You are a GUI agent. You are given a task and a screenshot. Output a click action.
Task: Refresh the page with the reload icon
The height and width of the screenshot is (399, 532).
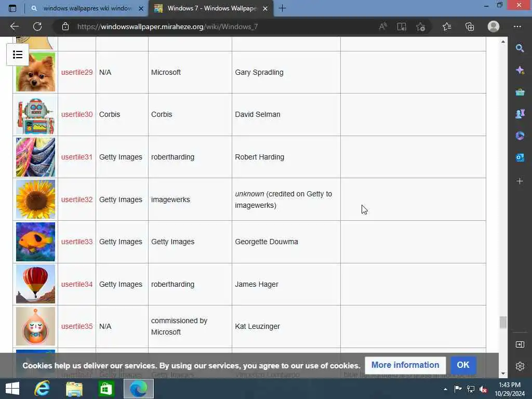click(37, 26)
